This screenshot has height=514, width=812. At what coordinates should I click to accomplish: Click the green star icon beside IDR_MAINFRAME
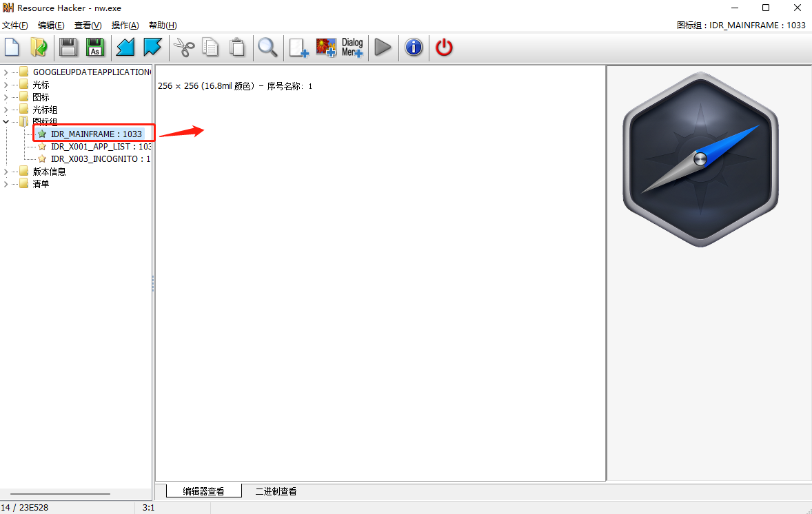43,134
